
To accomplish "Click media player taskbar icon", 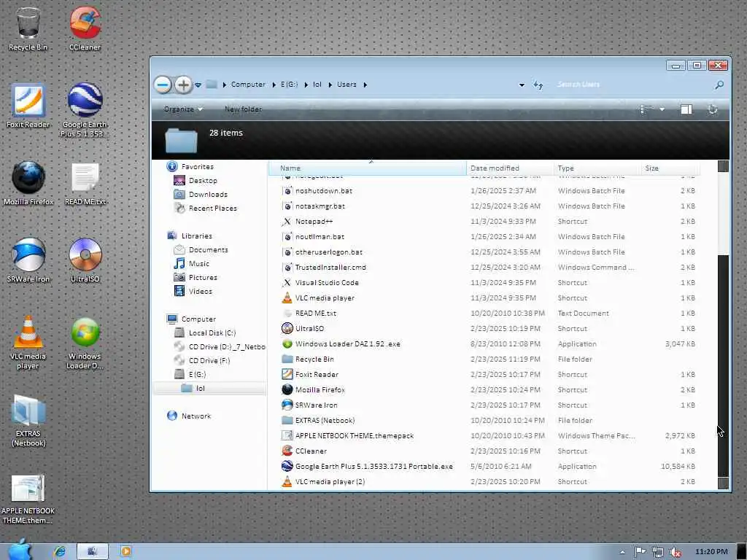I will [125, 551].
